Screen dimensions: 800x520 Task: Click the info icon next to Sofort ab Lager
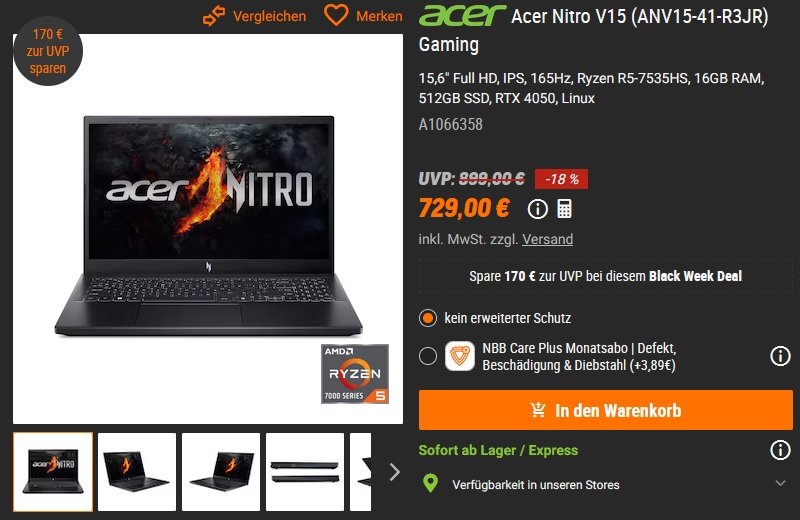pyautogui.click(x=780, y=450)
